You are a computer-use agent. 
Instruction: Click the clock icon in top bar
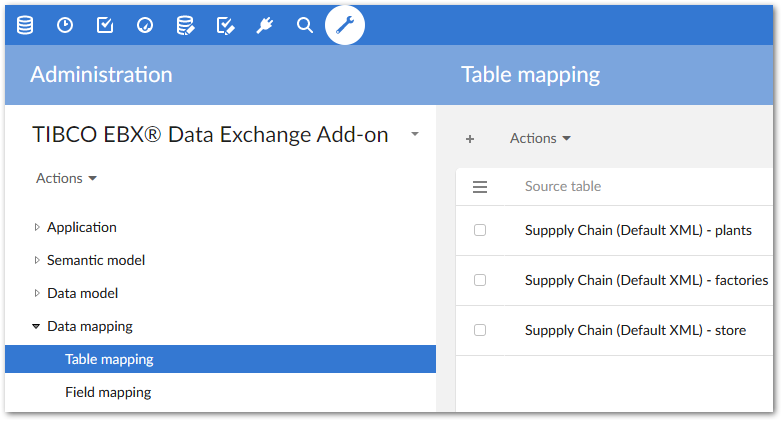point(65,25)
